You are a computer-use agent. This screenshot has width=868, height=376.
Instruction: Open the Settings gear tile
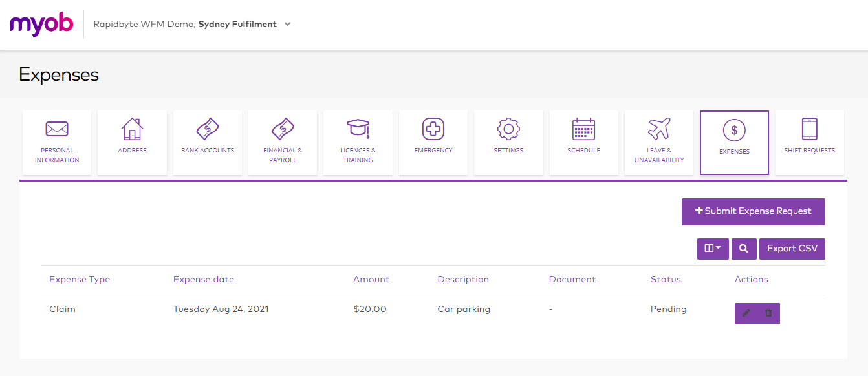(508, 142)
